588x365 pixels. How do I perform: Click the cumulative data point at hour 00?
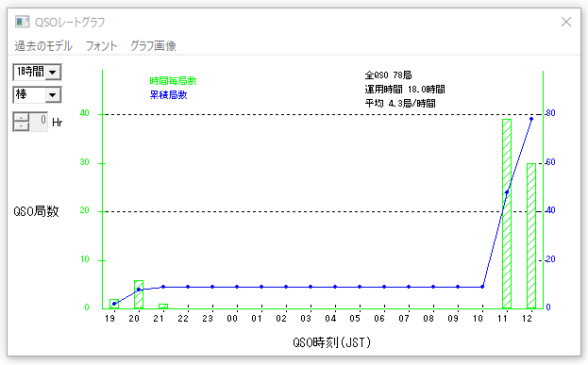(x=237, y=287)
